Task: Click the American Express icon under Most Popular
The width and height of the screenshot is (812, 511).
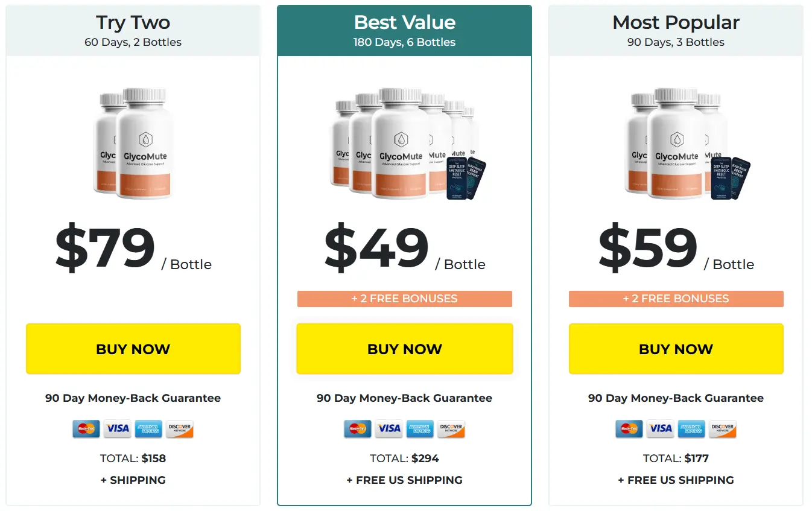Action: [691, 428]
